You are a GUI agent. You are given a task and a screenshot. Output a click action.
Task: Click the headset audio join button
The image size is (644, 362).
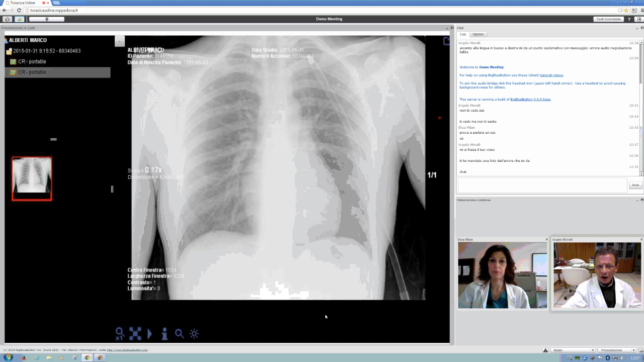coord(7,19)
